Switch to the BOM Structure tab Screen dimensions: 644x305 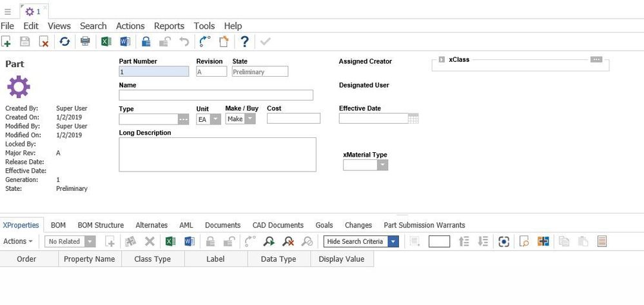101,225
